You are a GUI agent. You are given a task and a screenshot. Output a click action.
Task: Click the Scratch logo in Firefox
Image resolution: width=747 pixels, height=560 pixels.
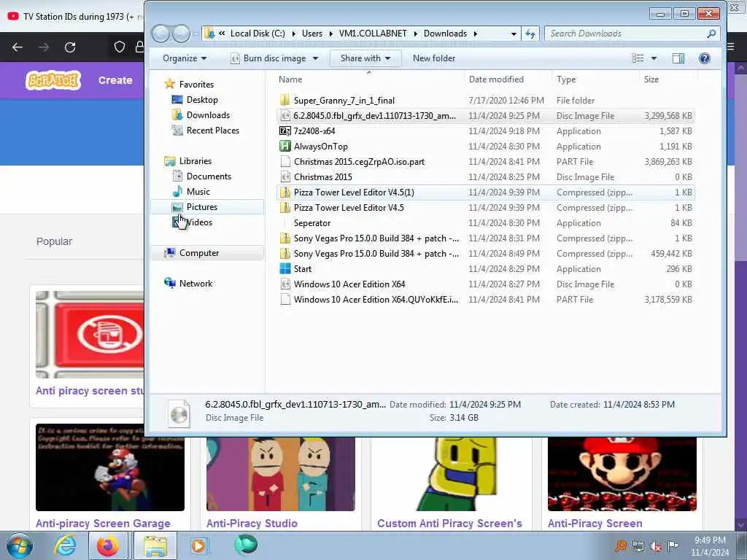[x=53, y=80]
